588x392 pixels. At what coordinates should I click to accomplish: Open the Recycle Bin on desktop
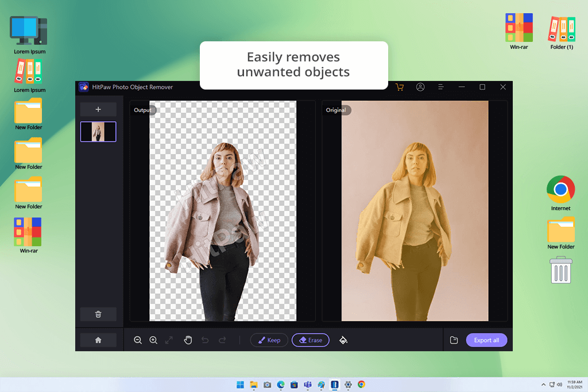561,270
